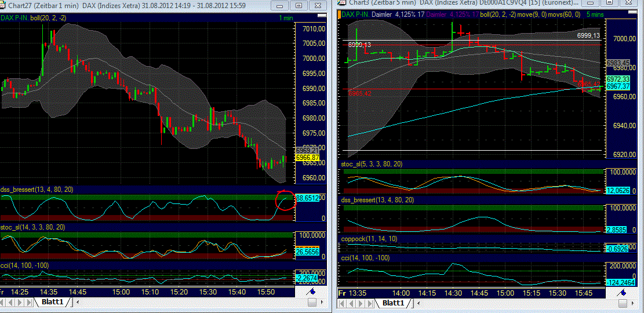Click 'DAX P-IN.' label in Chart3
Screen dimensions: 644x313
[356, 14]
